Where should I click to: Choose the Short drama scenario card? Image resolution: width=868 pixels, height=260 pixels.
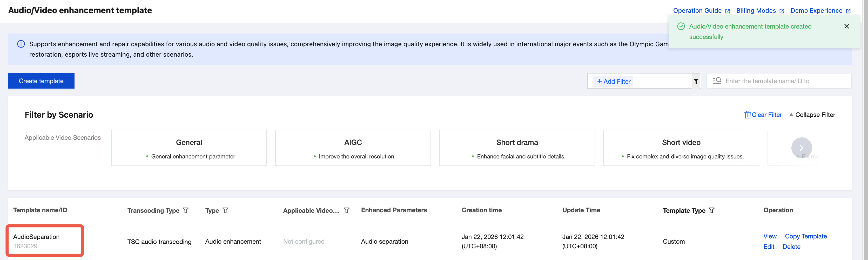click(x=517, y=148)
